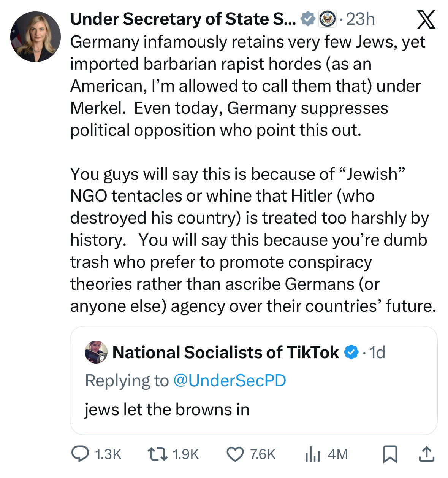Like the tweet with the heart icon
This screenshot has width=448, height=478.
click(x=235, y=454)
